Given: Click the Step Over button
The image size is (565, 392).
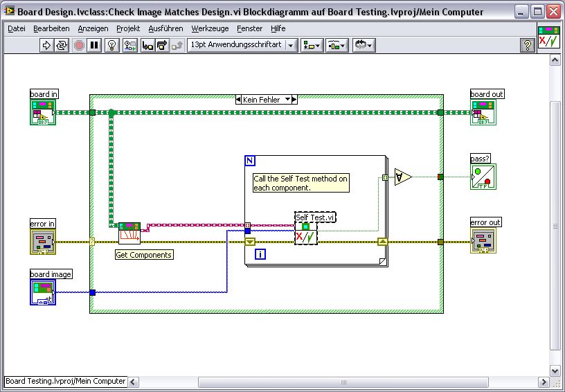Looking at the screenshot, I should (163, 46).
